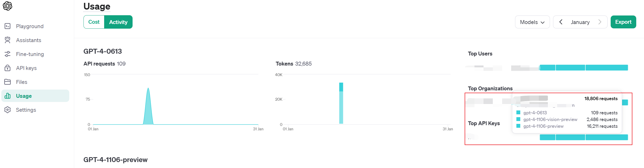Screen dimensions: 644x168
Task: Go to API keys via its lock icon
Action: (7, 68)
